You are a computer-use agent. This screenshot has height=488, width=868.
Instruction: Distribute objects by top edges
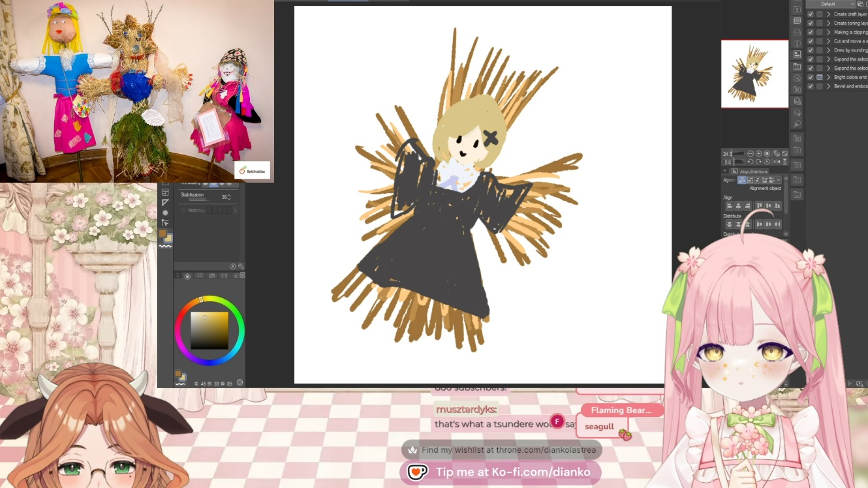pos(729,224)
